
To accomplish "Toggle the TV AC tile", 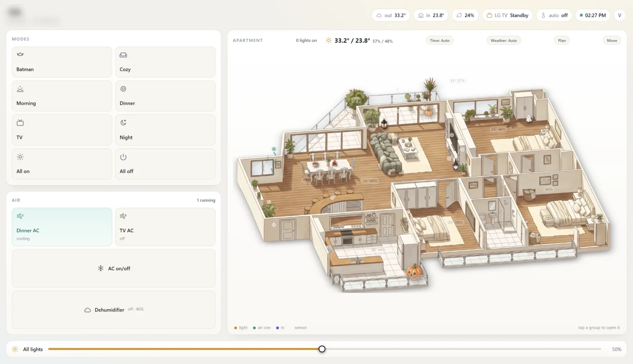I will [x=165, y=227].
